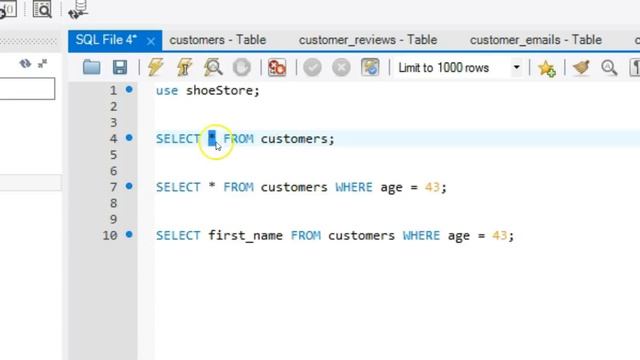The width and height of the screenshot is (640, 360).
Task: Execute the query with lightning bolt icon
Action: [x=156, y=67]
